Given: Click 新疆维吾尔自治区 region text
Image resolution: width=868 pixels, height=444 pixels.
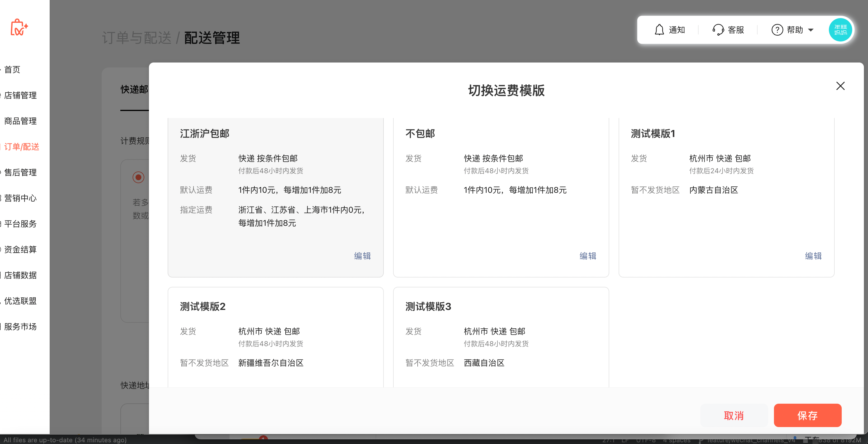Looking at the screenshot, I should (271, 363).
